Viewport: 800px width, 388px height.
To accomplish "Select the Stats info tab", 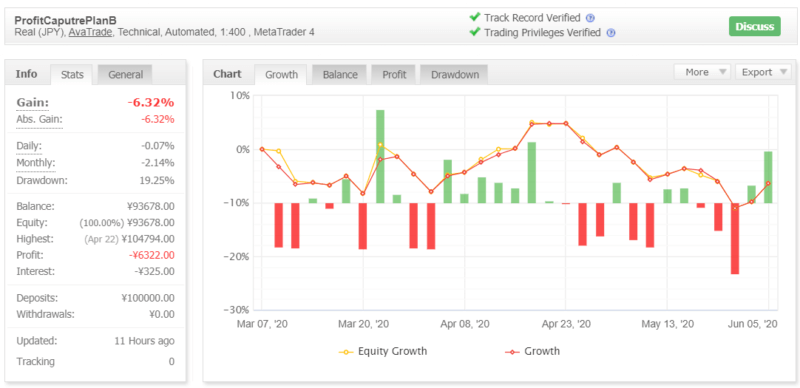I will [x=72, y=75].
